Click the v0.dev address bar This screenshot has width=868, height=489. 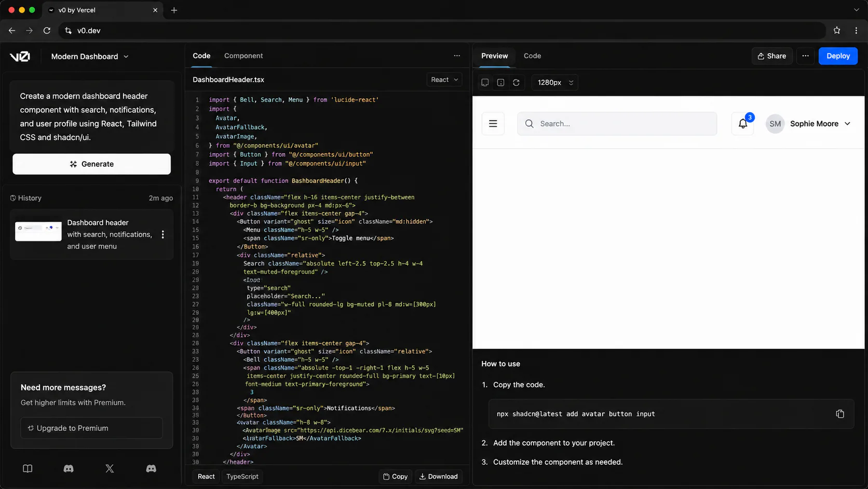coord(441,31)
